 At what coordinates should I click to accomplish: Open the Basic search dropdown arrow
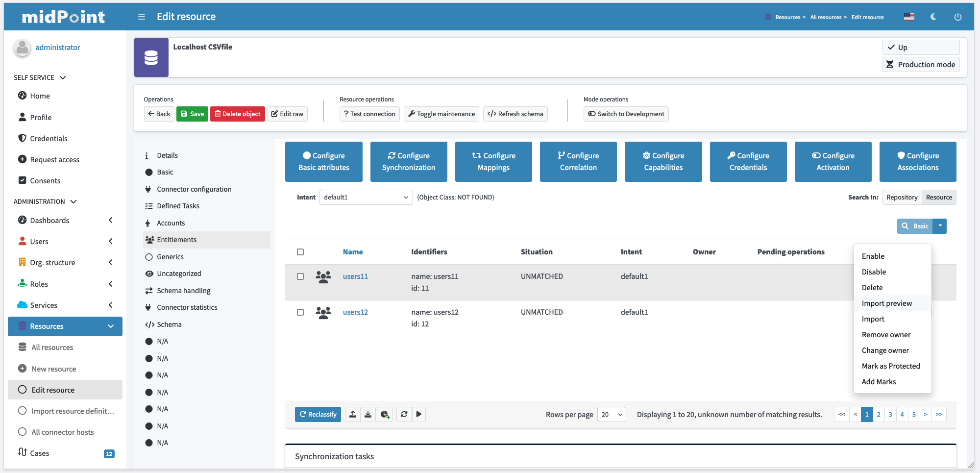point(940,226)
